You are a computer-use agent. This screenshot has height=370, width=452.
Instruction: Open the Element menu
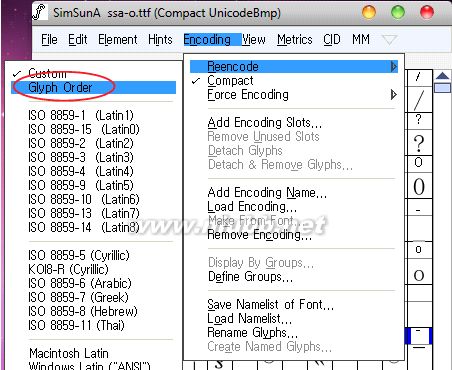(x=117, y=40)
